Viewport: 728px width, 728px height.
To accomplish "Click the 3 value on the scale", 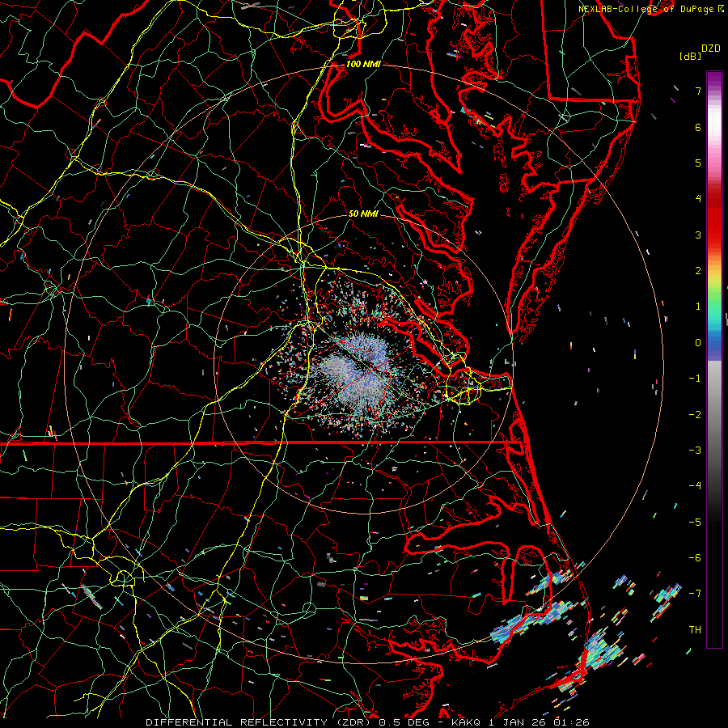I will pyautogui.click(x=698, y=235).
